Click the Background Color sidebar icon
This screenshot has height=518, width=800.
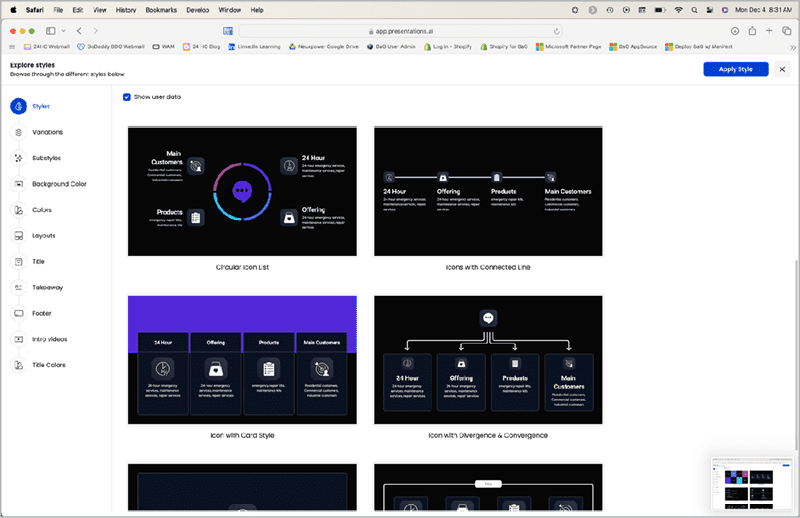pyautogui.click(x=18, y=184)
